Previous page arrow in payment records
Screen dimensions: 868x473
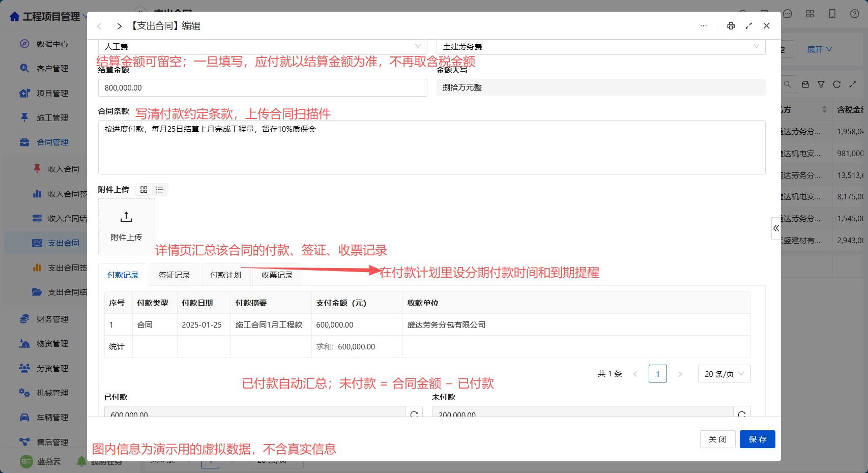[635, 374]
